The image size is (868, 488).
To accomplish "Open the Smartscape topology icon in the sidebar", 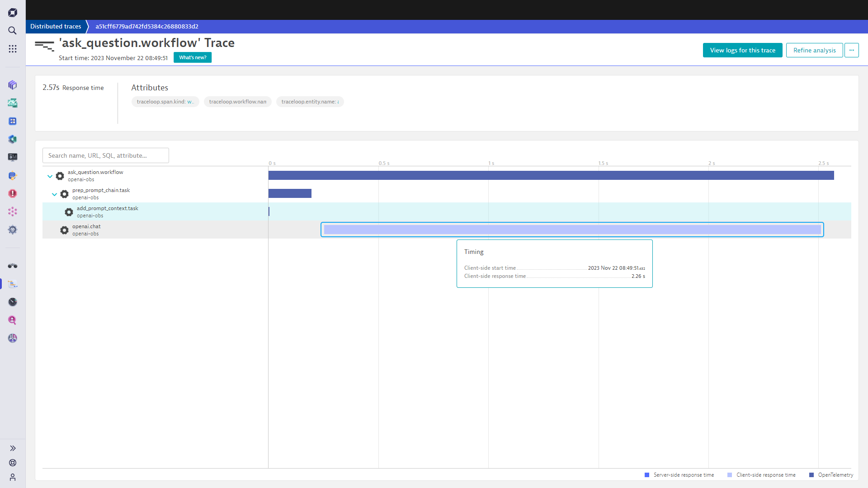I will 12,211.
